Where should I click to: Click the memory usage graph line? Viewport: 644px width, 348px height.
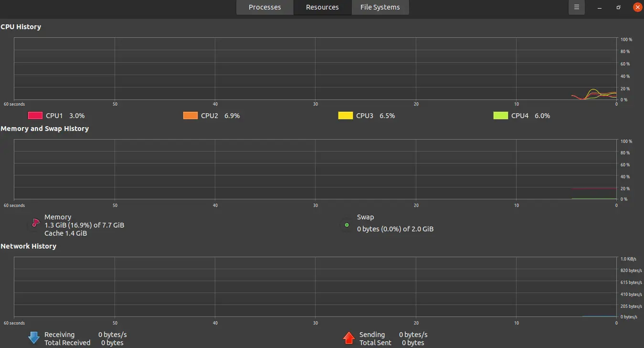point(594,188)
